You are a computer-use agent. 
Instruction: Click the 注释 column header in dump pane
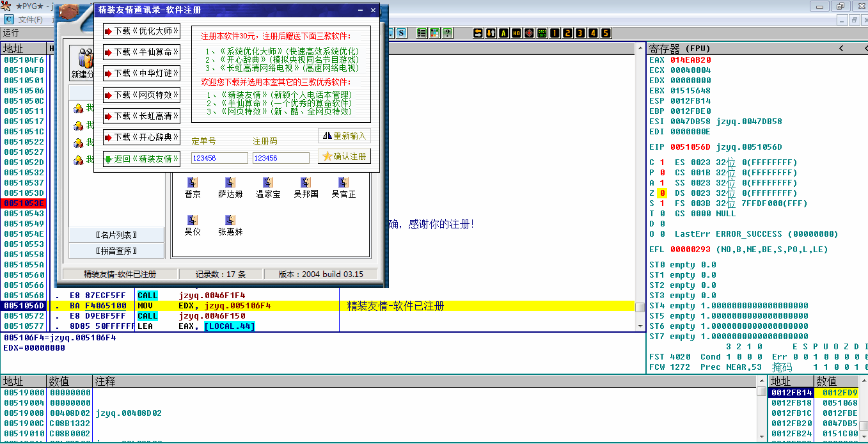point(424,381)
